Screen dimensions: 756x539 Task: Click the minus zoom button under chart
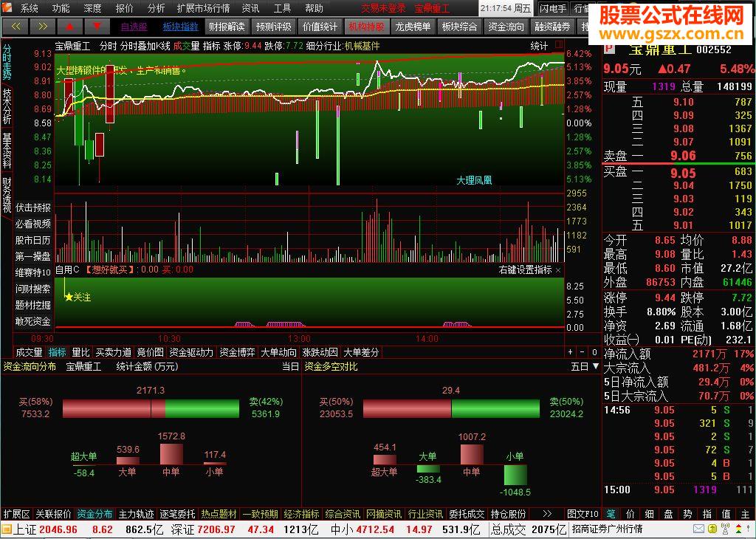(x=583, y=352)
